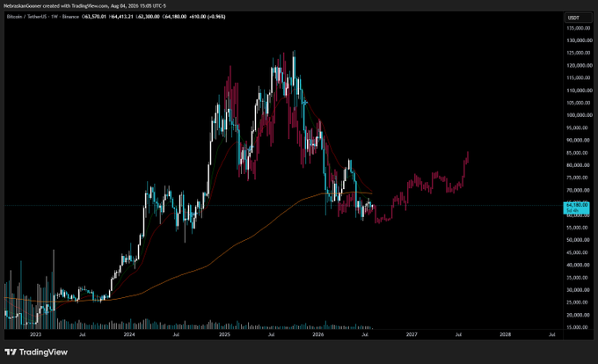Click the 2023 time axis label
The image size is (598, 364).
point(35,335)
